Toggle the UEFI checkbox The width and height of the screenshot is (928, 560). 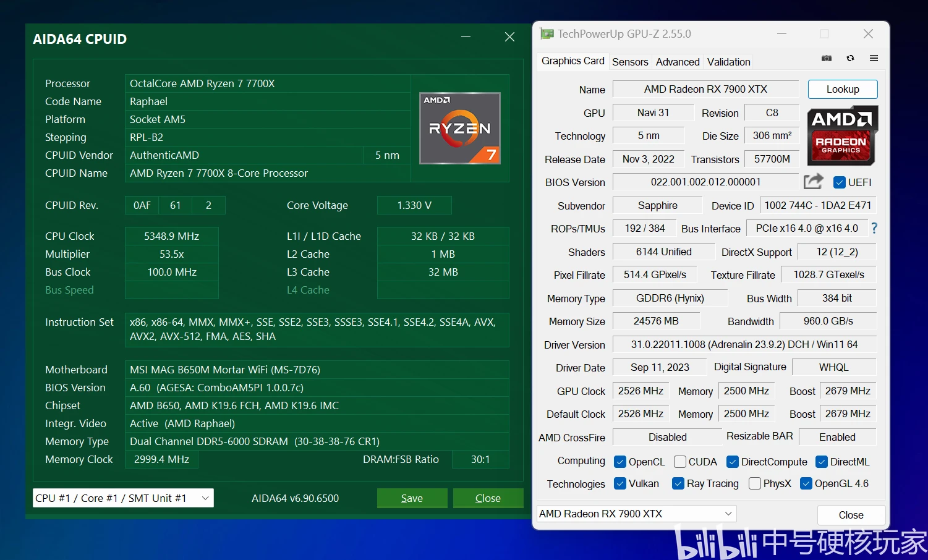(x=839, y=182)
